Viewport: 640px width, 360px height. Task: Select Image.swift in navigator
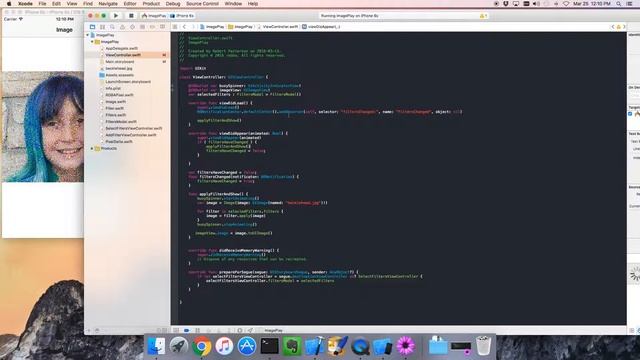pyautogui.click(x=116, y=102)
